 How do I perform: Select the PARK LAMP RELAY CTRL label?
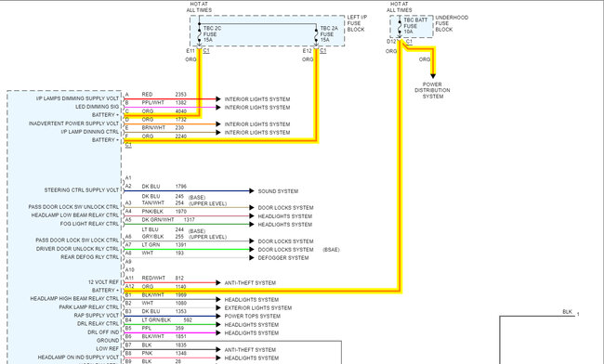pos(89,307)
